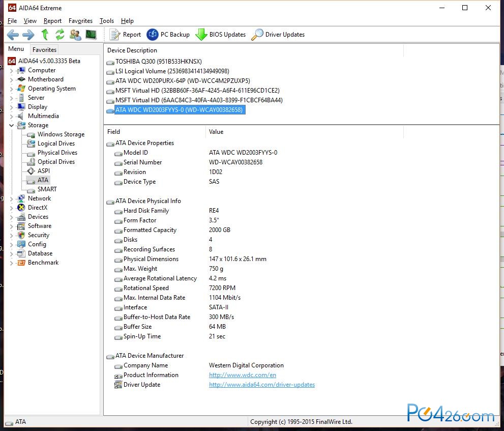
Task: Switch to the Menu tab
Action: tap(16, 49)
